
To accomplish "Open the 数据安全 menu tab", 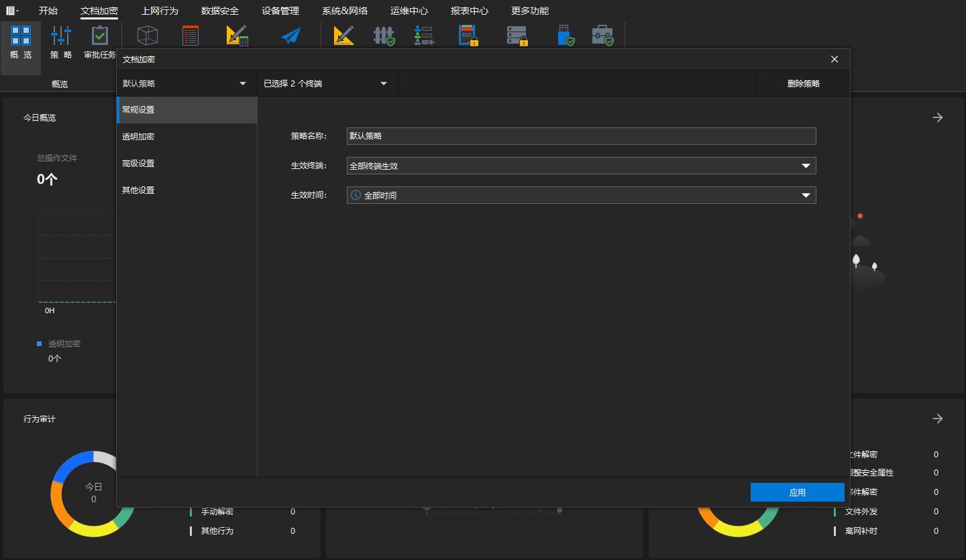I will click(x=220, y=11).
